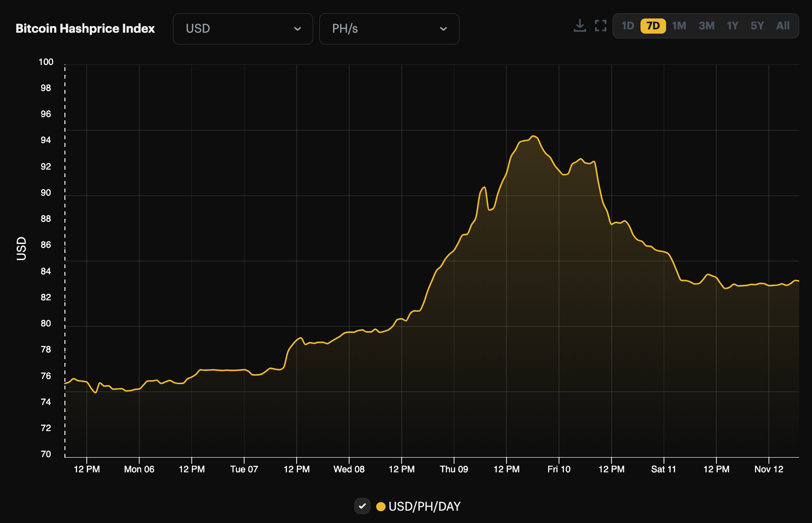Viewport: 812px width, 523px height.
Task: Select the 1Y time range
Action: tap(732, 26)
